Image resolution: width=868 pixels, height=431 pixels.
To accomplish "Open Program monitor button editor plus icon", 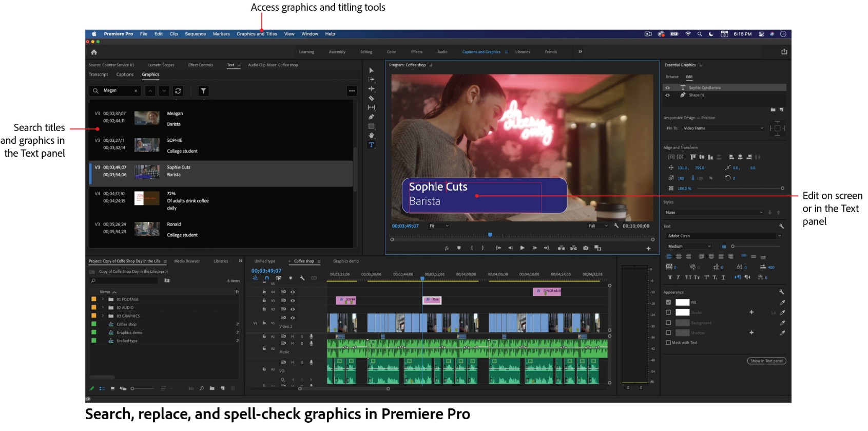I will tap(648, 249).
